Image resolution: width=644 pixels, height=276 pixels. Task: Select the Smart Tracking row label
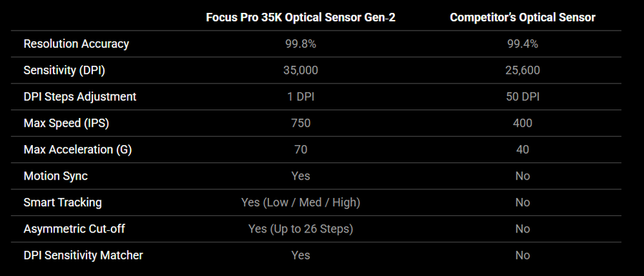[x=63, y=202]
